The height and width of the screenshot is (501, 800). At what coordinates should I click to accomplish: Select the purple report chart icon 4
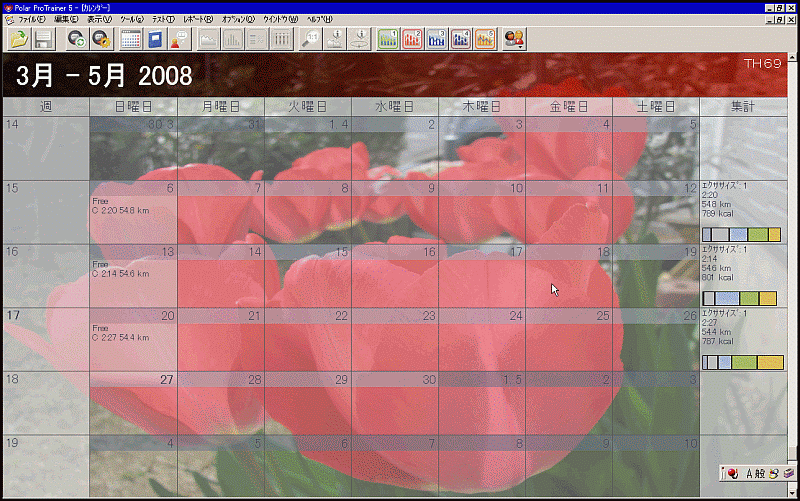pyautogui.click(x=461, y=39)
